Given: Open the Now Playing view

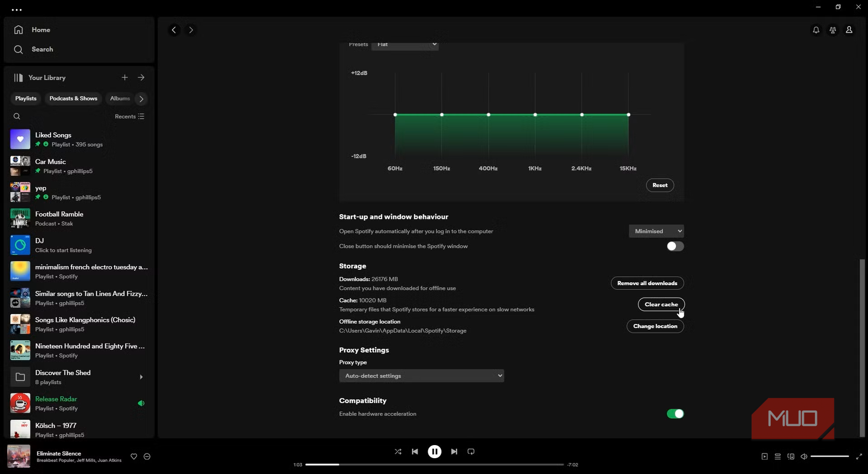Looking at the screenshot, I should point(764,457).
